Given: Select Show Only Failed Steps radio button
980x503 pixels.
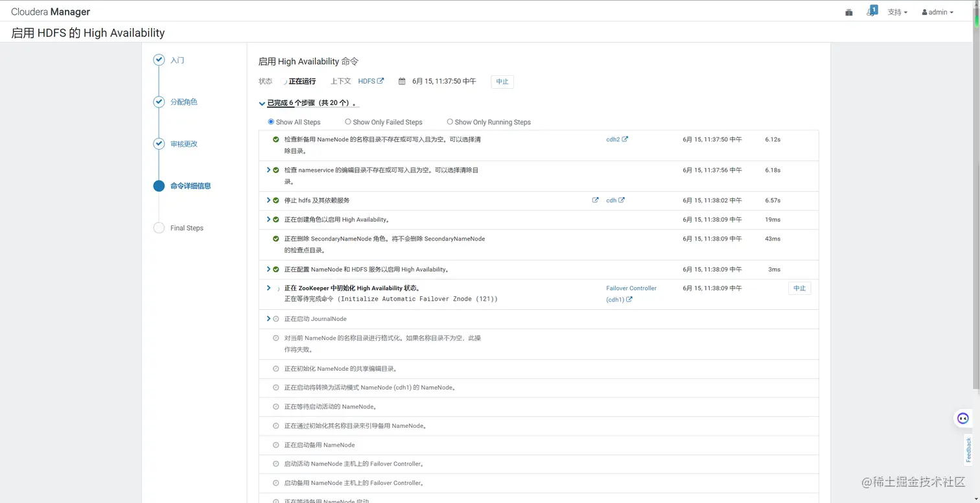Looking at the screenshot, I should tap(348, 122).
